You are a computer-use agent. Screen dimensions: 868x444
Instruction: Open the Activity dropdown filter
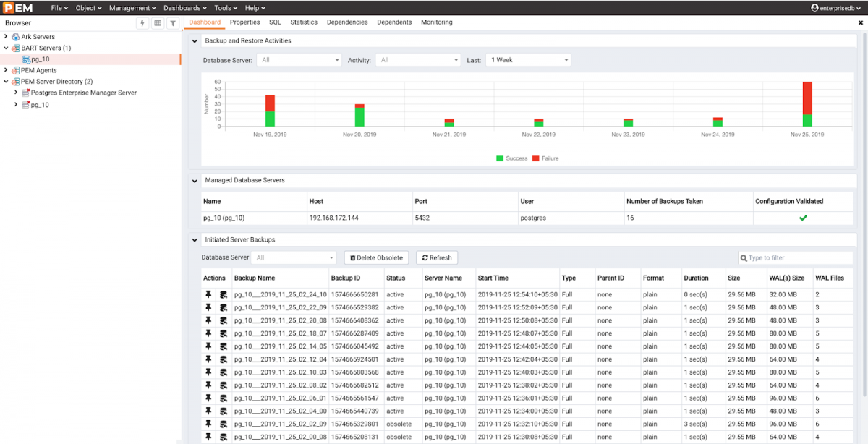point(418,60)
